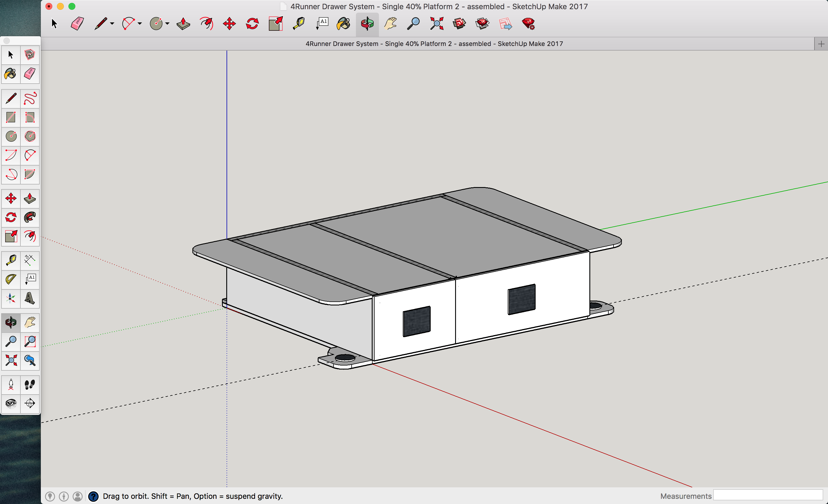Click Send to LayOut icon

pyautogui.click(x=505, y=24)
